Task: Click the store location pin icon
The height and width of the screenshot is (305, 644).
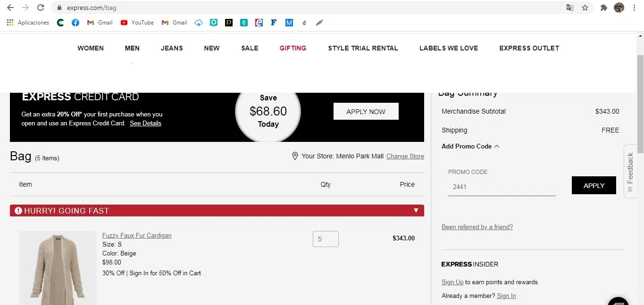Action: pyautogui.click(x=295, y=156)
